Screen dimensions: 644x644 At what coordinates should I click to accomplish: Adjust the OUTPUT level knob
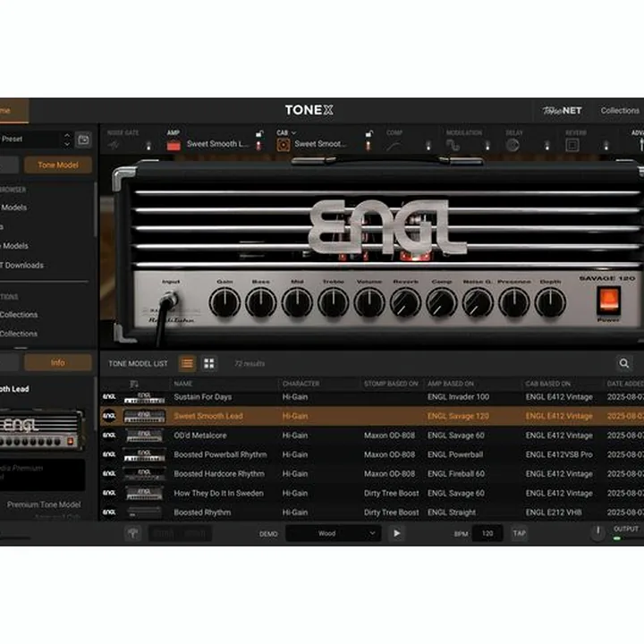[x=598, y=532]
